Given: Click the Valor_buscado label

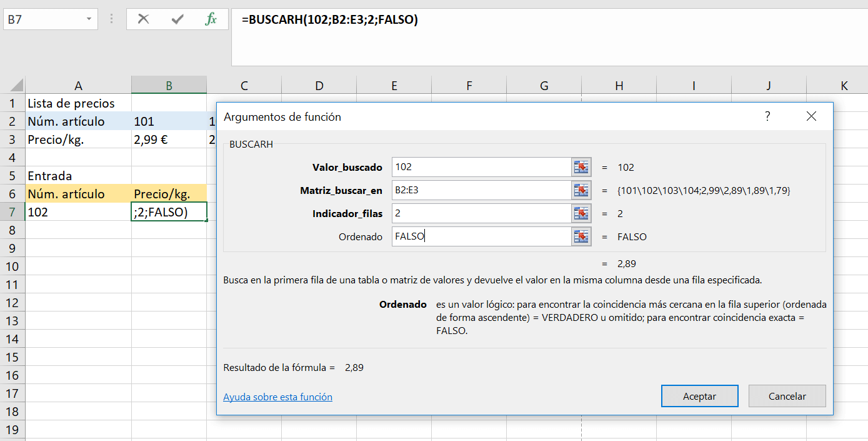Looking at the screenshot, I should point(347,168).
